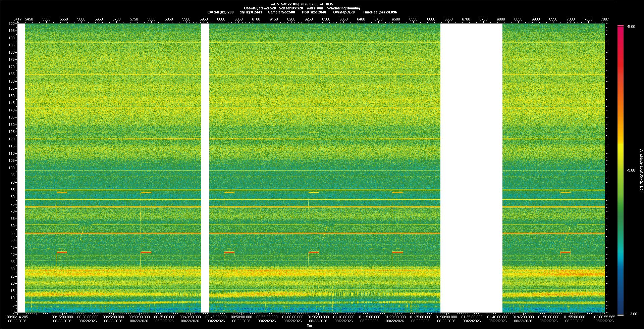The width and height of the screenshot is (644, 329).
Task: Select the "Overlap(%):0" parameter text
Action: click(x=344, y=12)
